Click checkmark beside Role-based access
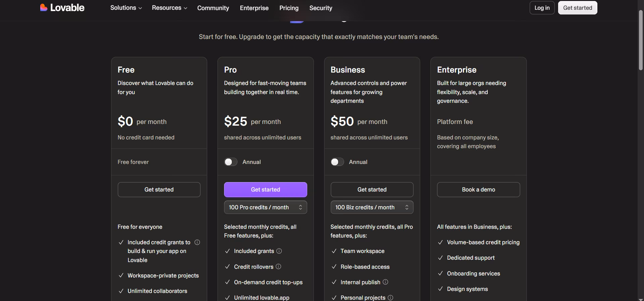Screen dimensions: 644x301 click(334, 267)
